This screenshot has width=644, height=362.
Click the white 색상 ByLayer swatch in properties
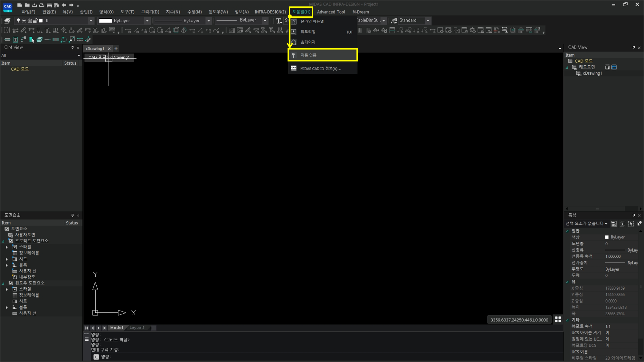[x=607, y=237]
